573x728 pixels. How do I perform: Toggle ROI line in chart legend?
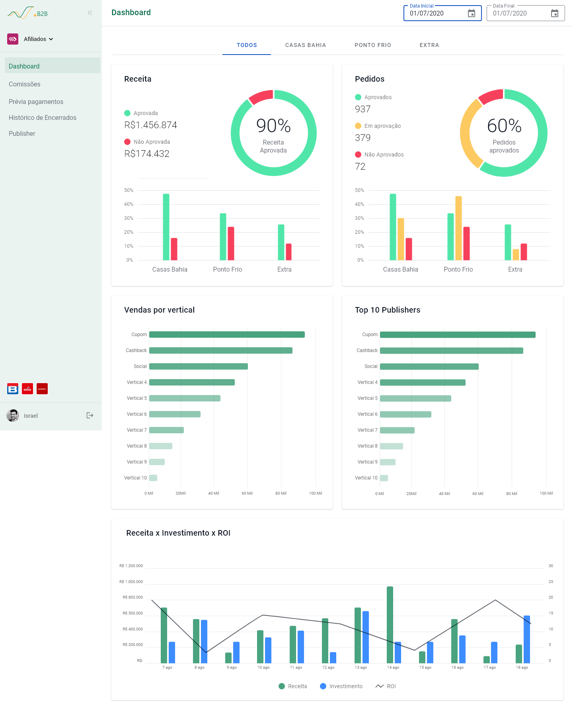(x=386, y=686)
